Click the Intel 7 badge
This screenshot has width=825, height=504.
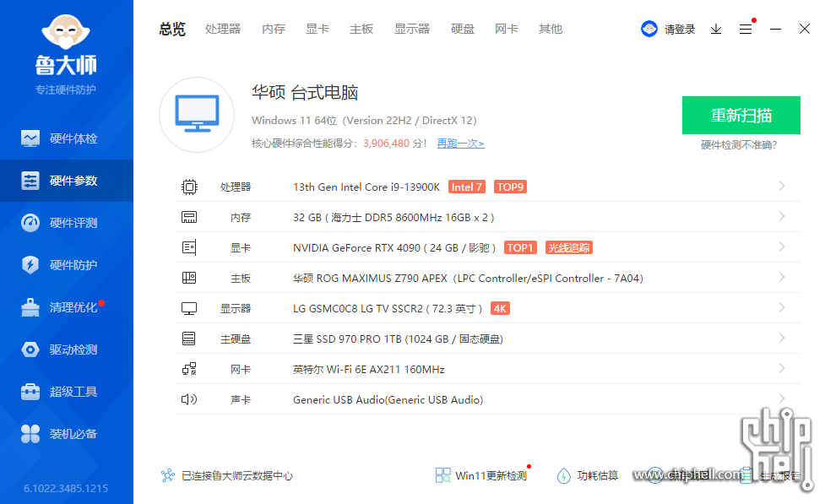467,187
